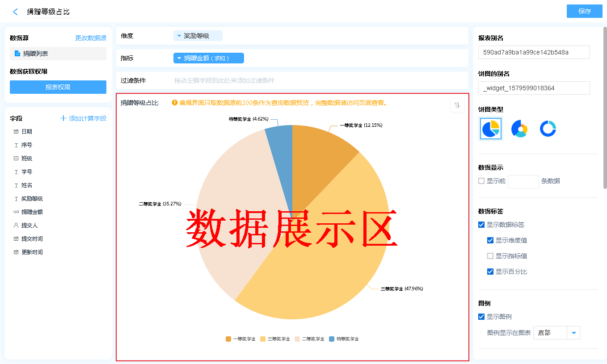This screenshot has width=607, height=364.
Task: Enable the 显示指标值 checkbox
Action: 490,256
